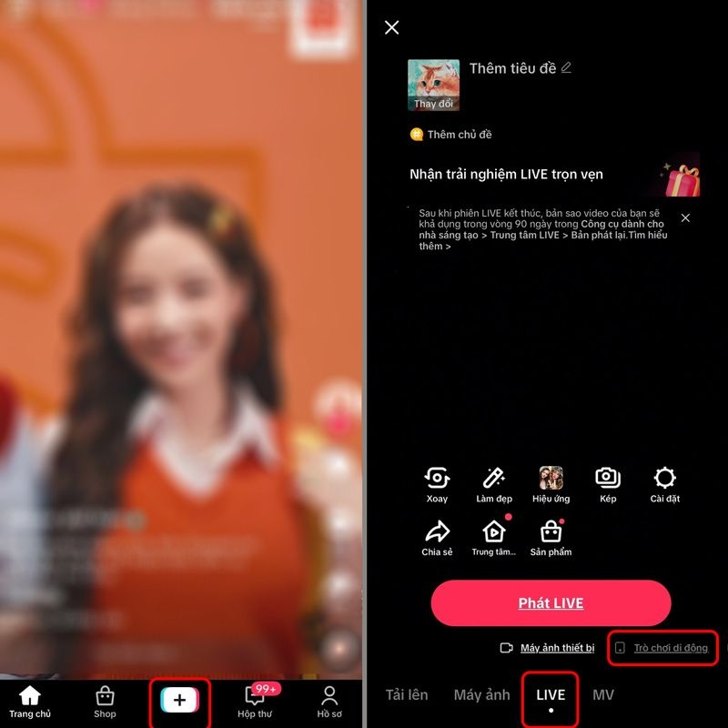Tap Thay đổi to change cover thumbnail
Screen dimensions: 728x728
point(432,102)
